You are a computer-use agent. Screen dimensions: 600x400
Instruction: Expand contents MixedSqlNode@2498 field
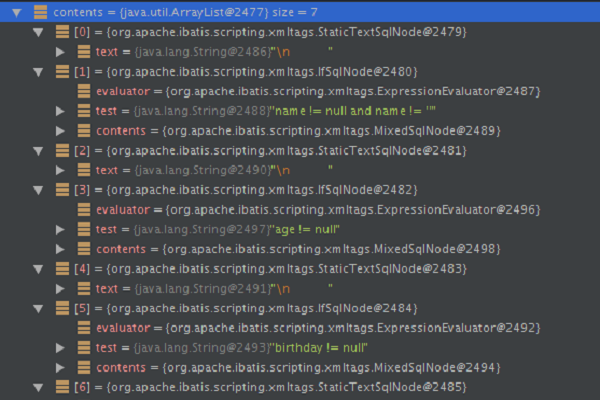point(60,250)
